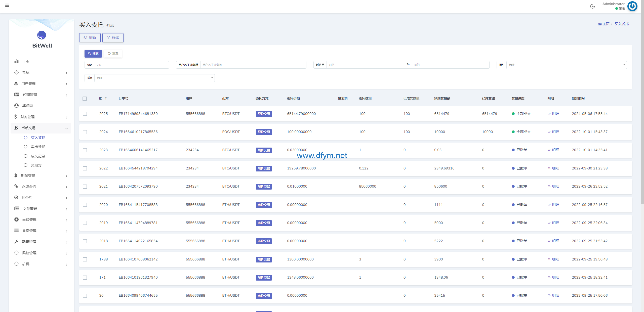Screen dimensions: 644x312
Task: Click the 配置管理 wrench icon
Action: 16,242
